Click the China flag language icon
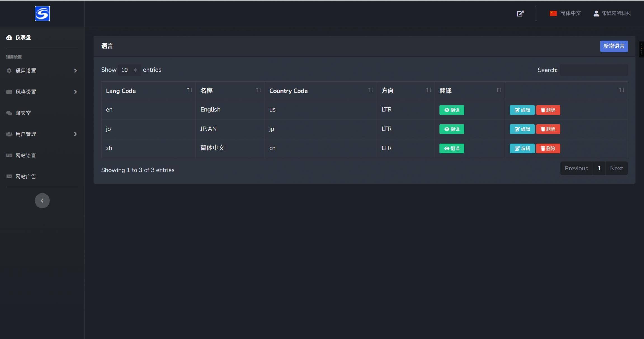The height and width of the screenshot is (339, 644). click(553, 13)
